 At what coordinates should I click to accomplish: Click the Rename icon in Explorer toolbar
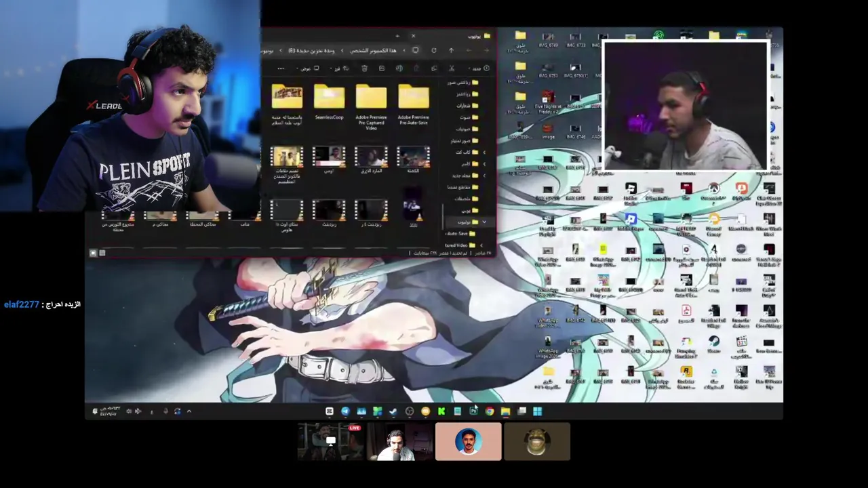(399, 68)
